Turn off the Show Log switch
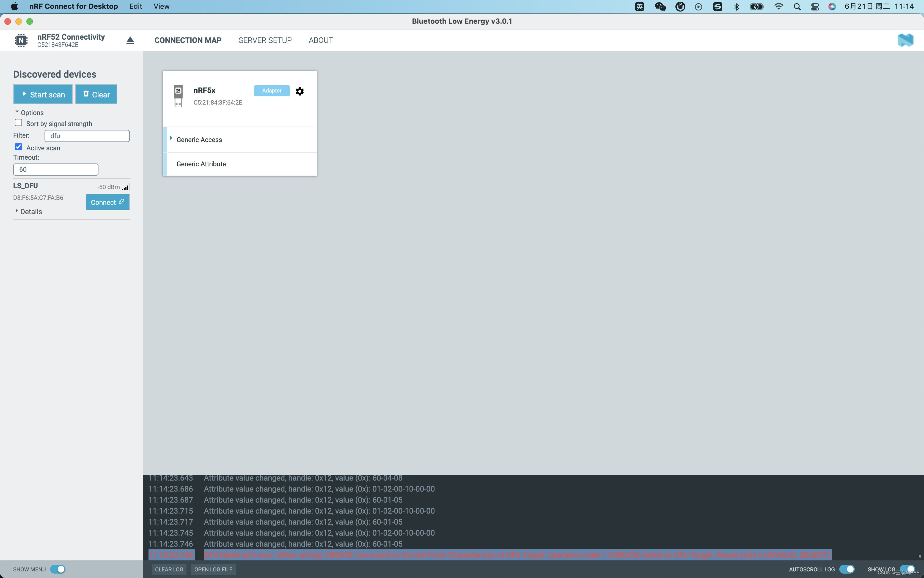The height and width of the screenshot is (578, 924). pos(908,569)
